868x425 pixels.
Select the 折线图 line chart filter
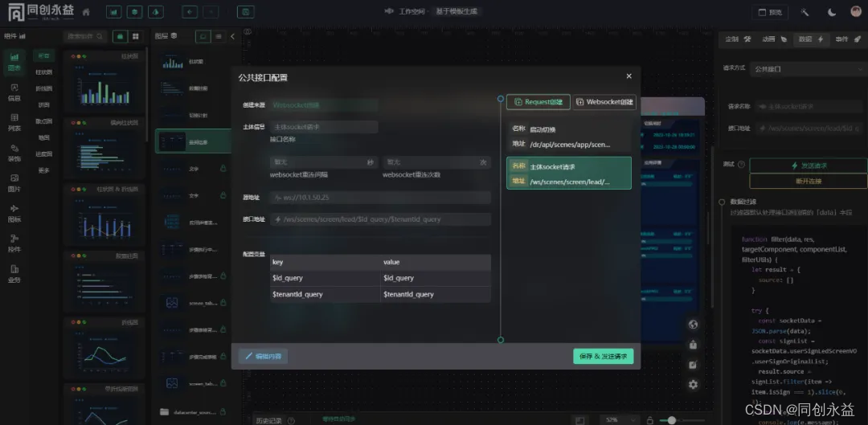click(x=43, y=88)
